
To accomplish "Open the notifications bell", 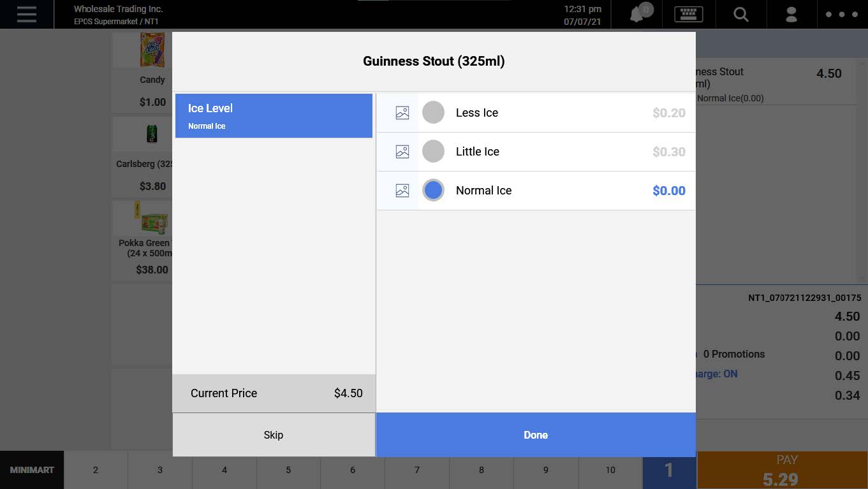I will (640, 14).
